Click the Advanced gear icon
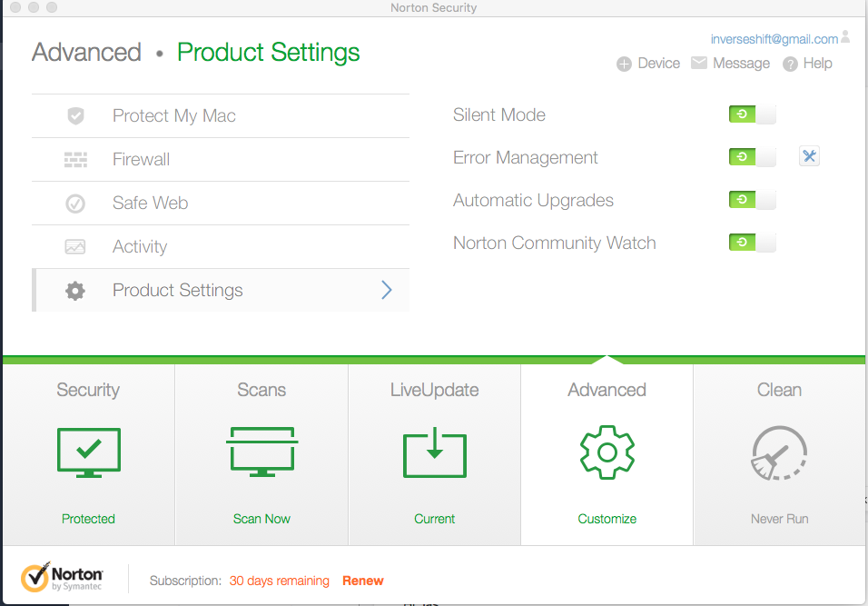 tap(607, 452)
